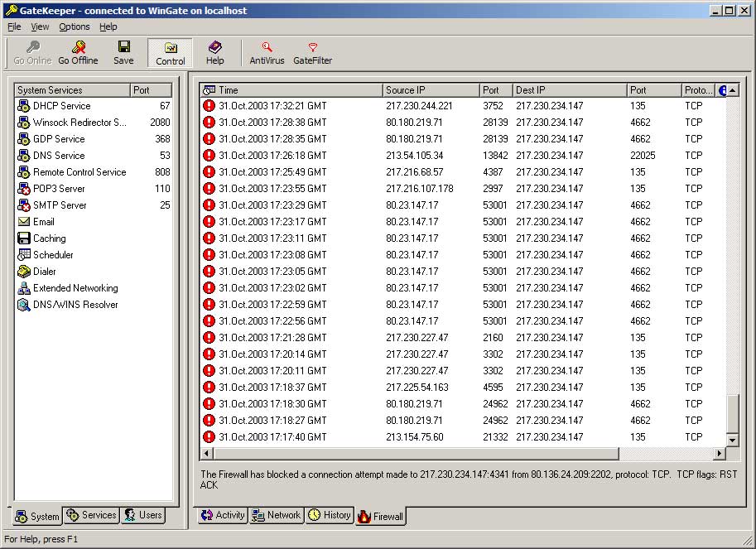Click alert icon for 17:17:40 GMT entry
Viewport: 756px width, 549px height.
209,436
